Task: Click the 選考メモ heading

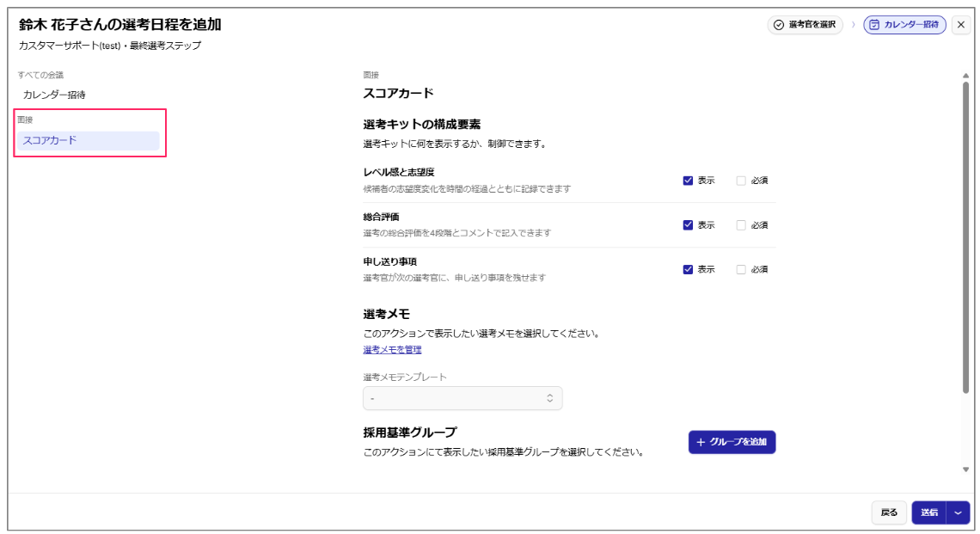Action: (x=386, y=314)
